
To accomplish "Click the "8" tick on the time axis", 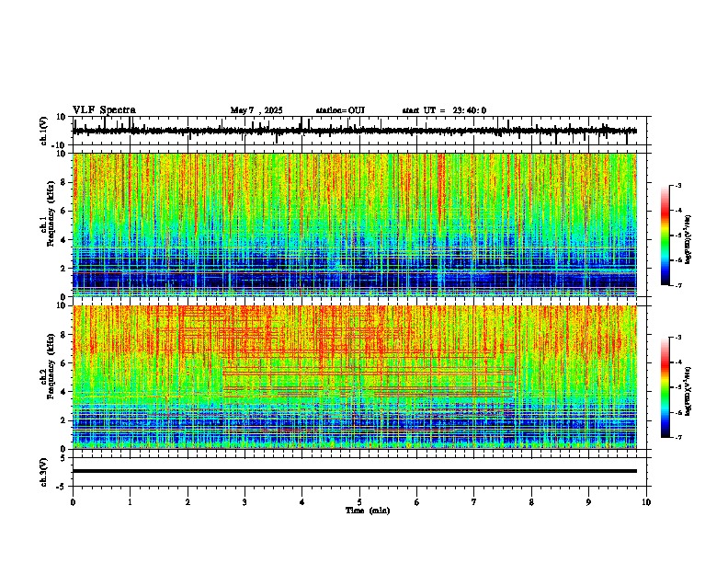I will point(531,502).
